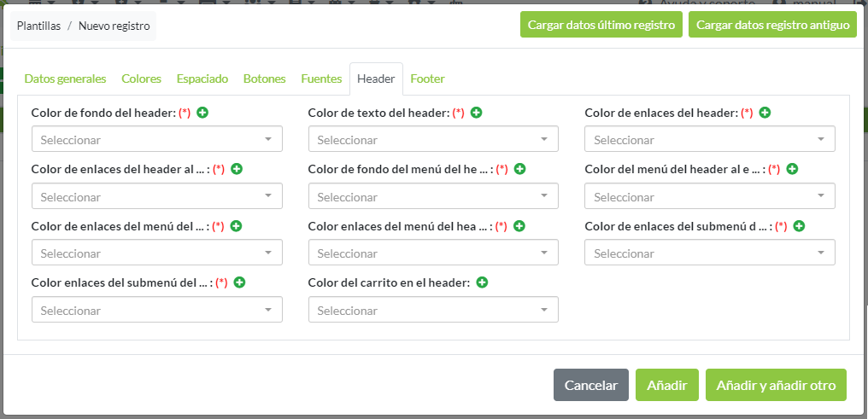Open the Color de enlaces del header dropdown

[710, 140]
